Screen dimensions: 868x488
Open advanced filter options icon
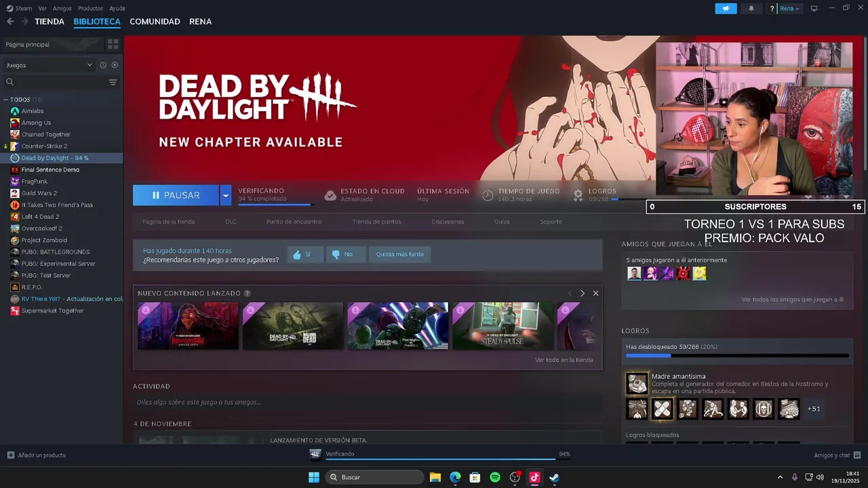click(113, 82)
